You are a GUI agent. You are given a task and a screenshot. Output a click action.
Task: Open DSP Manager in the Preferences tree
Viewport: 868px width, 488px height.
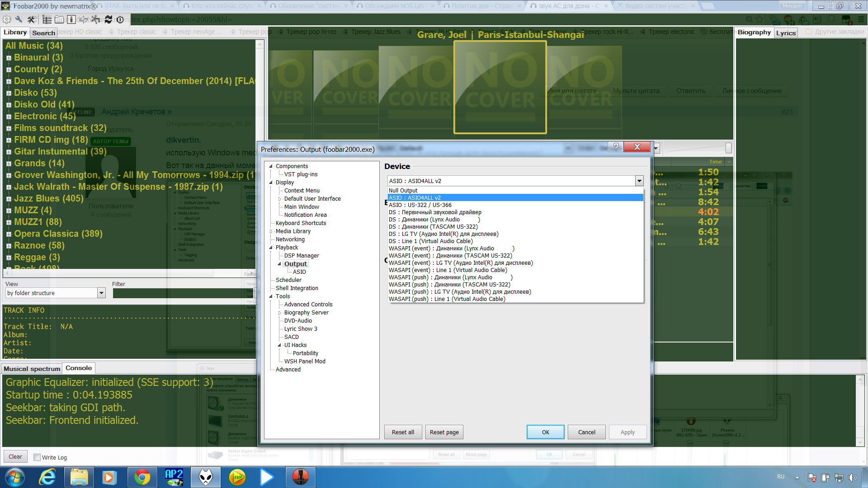[302, 256]
